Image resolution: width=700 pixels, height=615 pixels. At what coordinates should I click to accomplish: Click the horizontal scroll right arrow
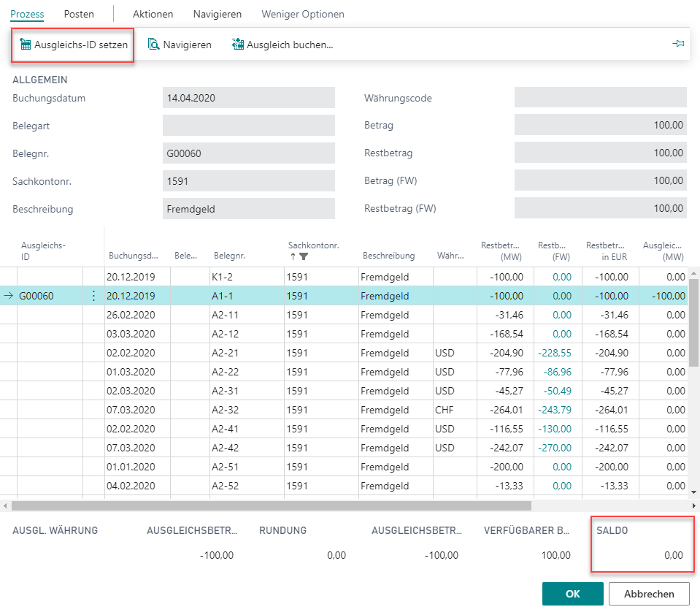[693, 506]
